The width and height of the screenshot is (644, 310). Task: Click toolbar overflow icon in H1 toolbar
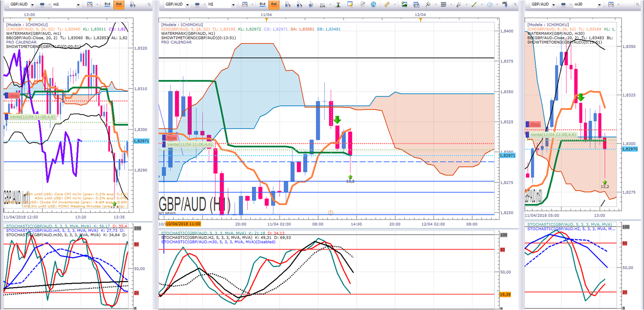pyautogui.click(x=515, y=4)
